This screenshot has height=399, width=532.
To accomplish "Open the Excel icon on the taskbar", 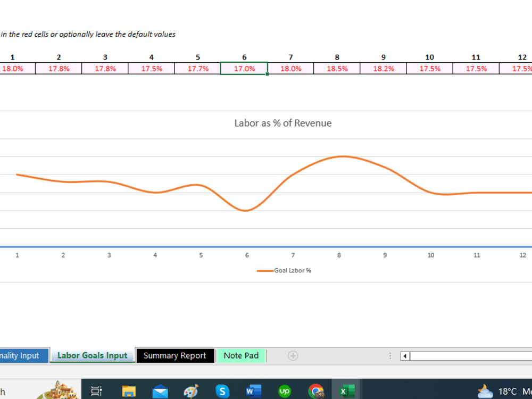I will click(347, 390).
